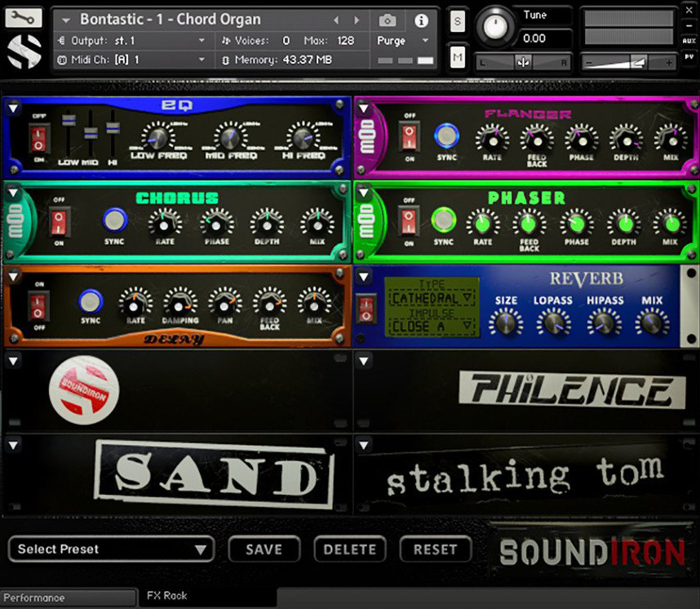700x609 pixels.
Task: Open the Select Preset dropdown
Action: point(111,549)
